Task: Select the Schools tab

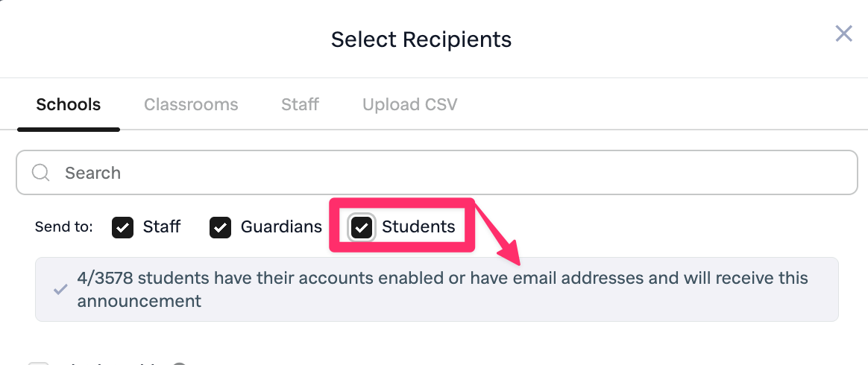Action: [x=69, y=104]
